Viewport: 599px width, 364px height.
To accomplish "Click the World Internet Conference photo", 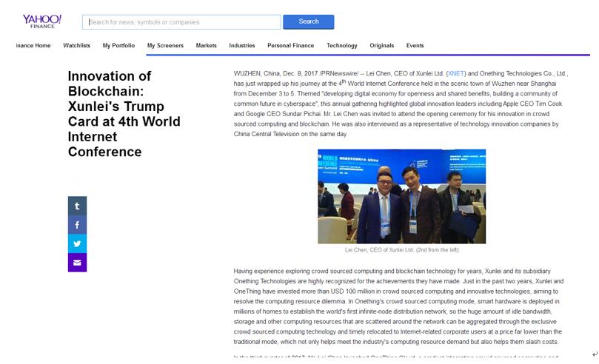I will (x=401, y=196).
